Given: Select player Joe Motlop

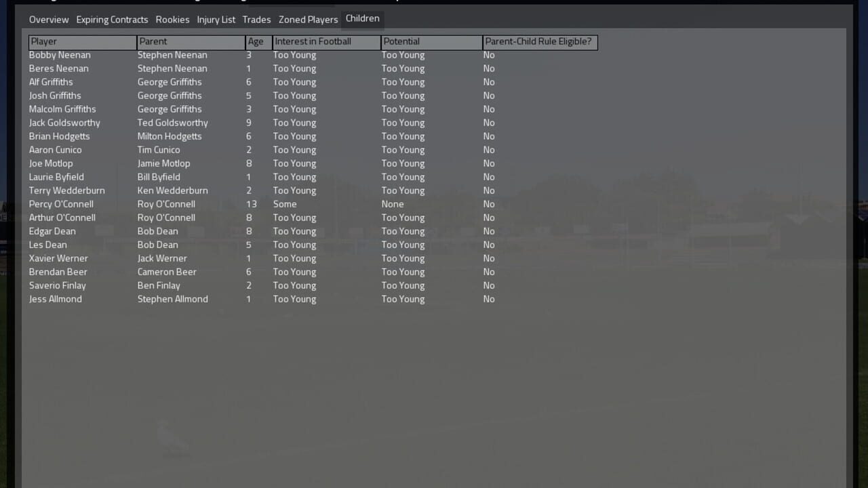Looking at the screenshot, I should 51,163.
